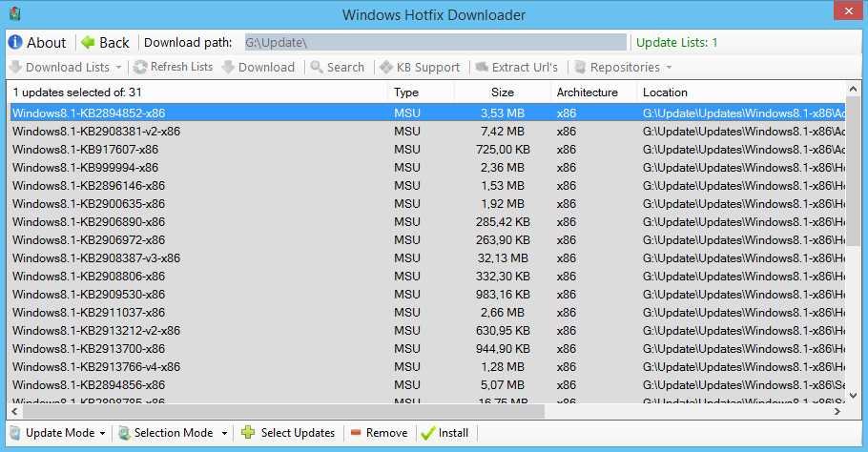Click the Refresh Lists circular arrows icon
Image resolution: width=868 pixels, height=452 pixels.
pos(140,67)
